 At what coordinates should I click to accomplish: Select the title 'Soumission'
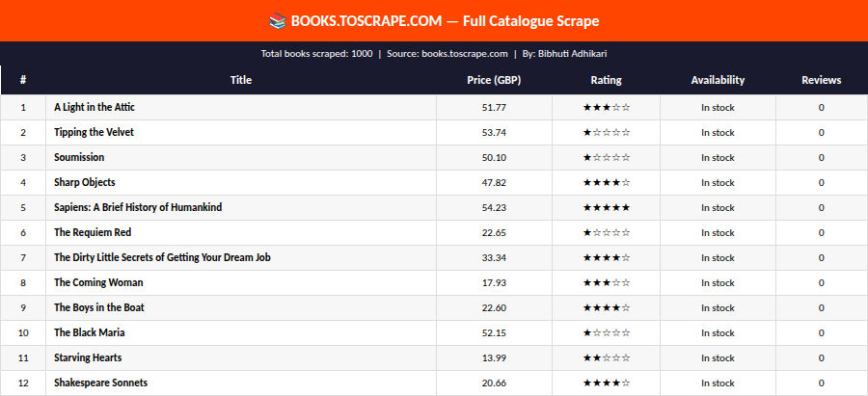point(79,157)
